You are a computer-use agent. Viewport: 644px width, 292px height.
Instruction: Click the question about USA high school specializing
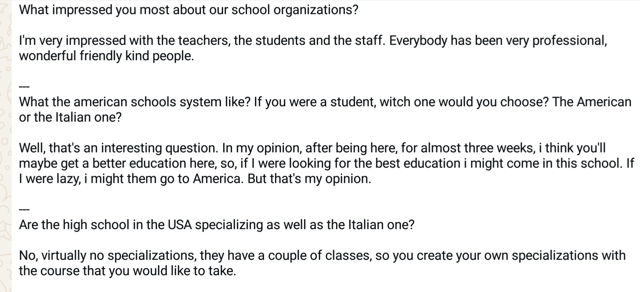217,225
